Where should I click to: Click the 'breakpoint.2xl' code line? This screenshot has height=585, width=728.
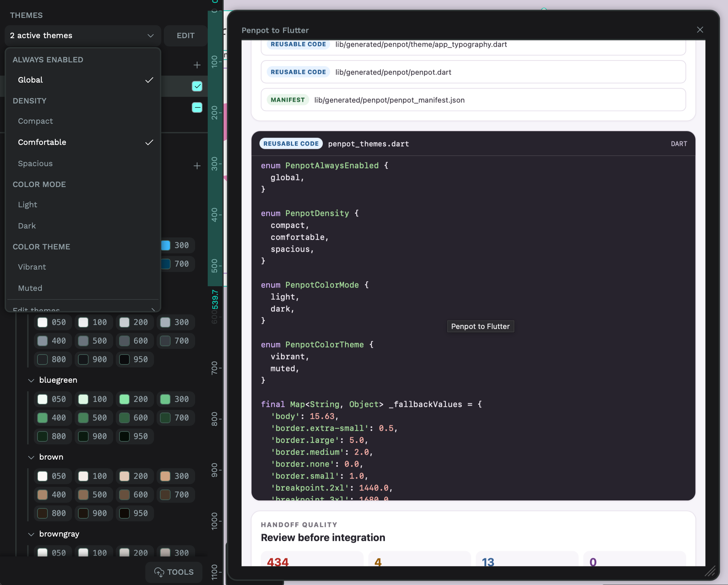pos(331,488)
